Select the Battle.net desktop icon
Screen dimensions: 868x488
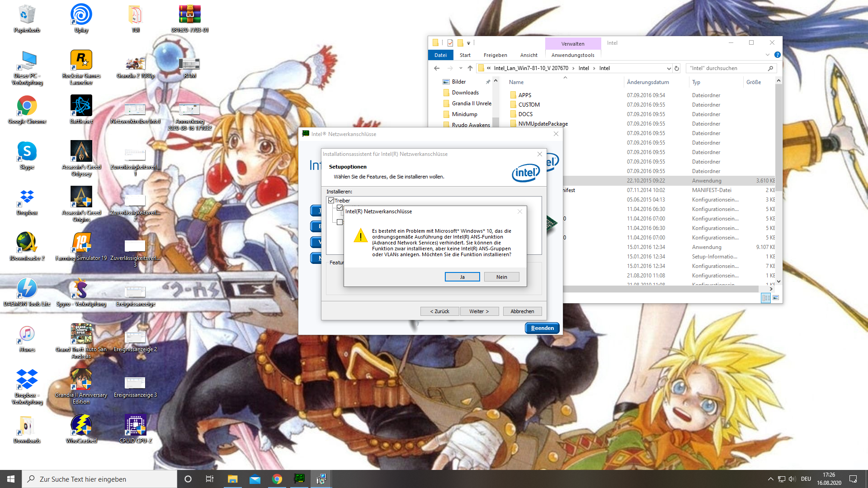point(81,110)
